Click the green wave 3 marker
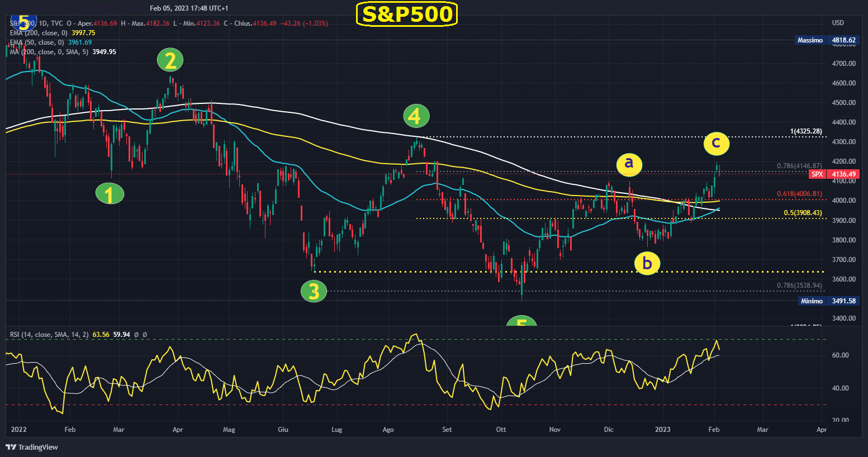The height and width of the screenshot is (457, 868). pos(314,291)
